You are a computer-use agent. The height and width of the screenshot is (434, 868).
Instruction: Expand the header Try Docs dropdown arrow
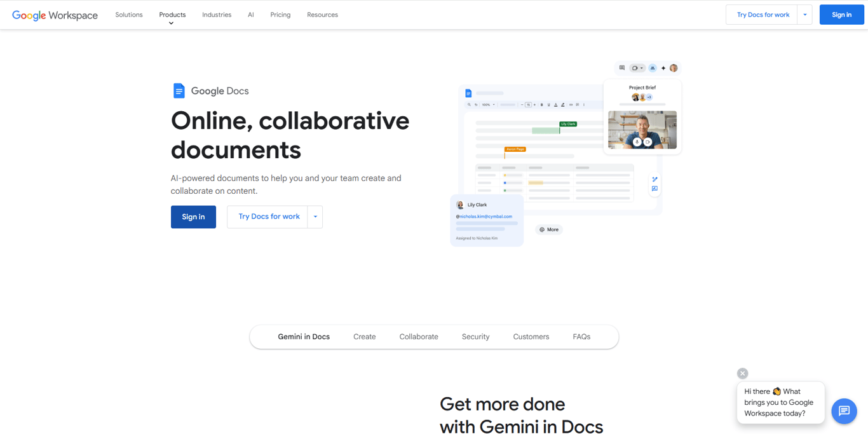[805, 15]
